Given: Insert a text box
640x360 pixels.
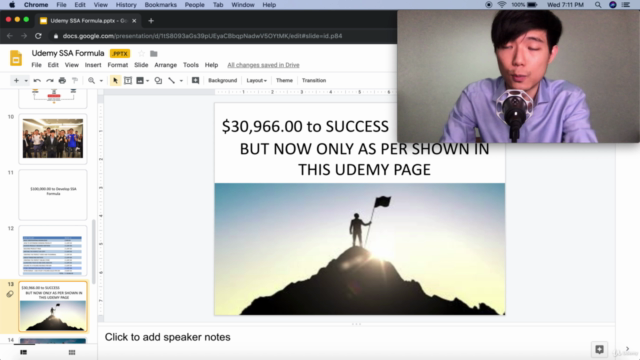Looking at the screenshot, I should pos(128,80).
